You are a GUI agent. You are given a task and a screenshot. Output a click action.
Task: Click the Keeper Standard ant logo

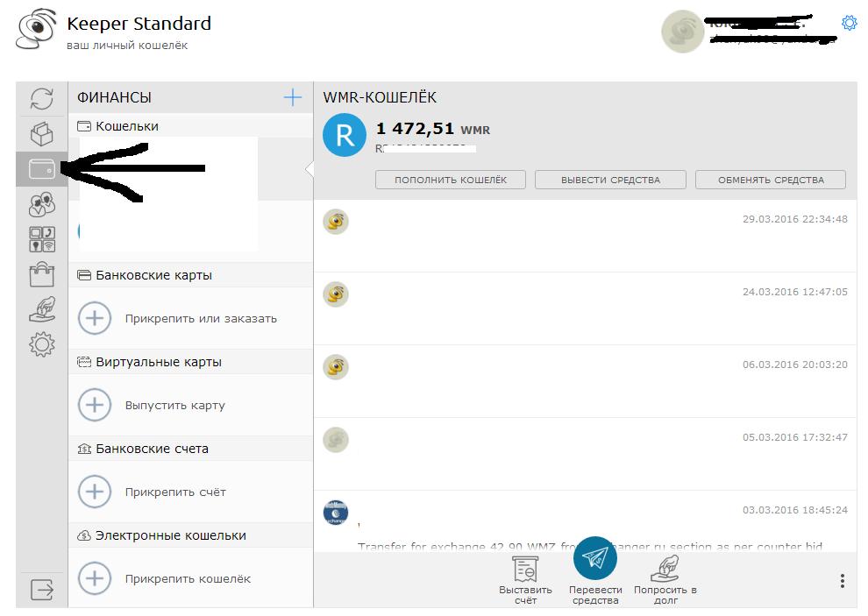[x=36, y=29]
